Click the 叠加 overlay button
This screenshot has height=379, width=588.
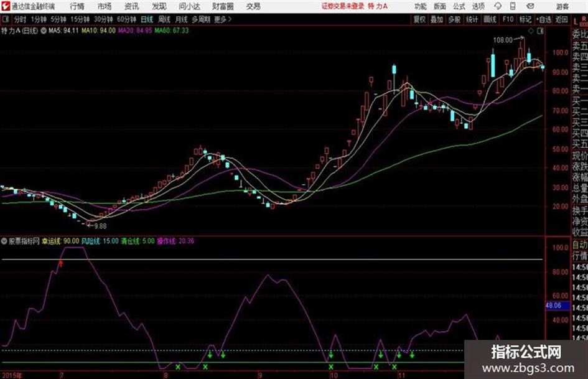tap(437, 19)
